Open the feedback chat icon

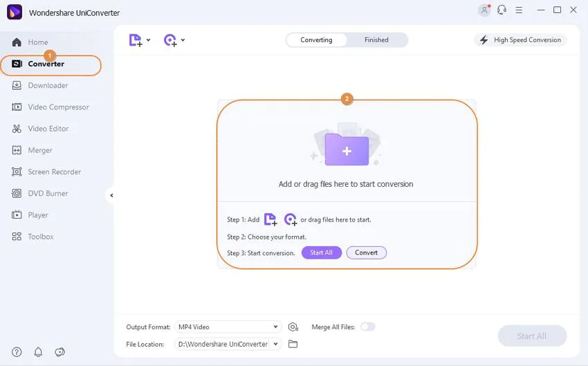(59, 351)
